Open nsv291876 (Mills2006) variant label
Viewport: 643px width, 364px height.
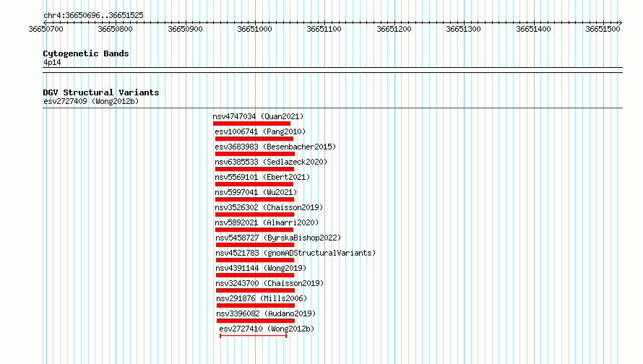tap(262, 298)
